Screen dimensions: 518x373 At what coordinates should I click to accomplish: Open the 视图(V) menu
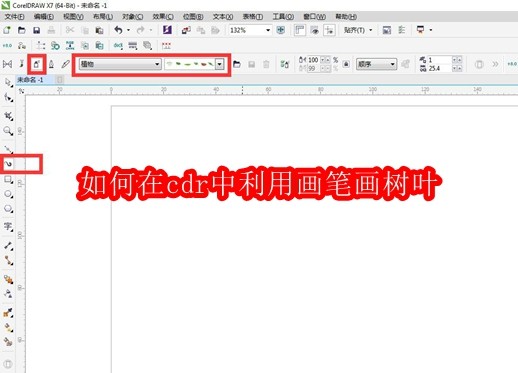73,16
